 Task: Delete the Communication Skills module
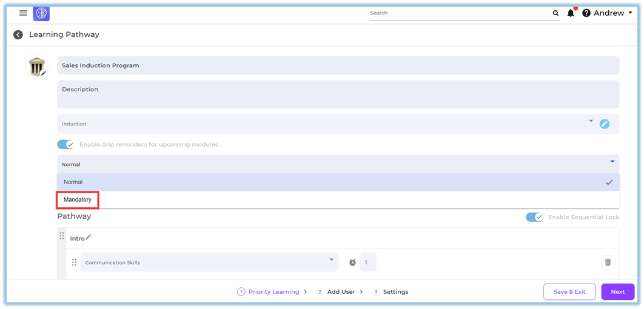608,262
